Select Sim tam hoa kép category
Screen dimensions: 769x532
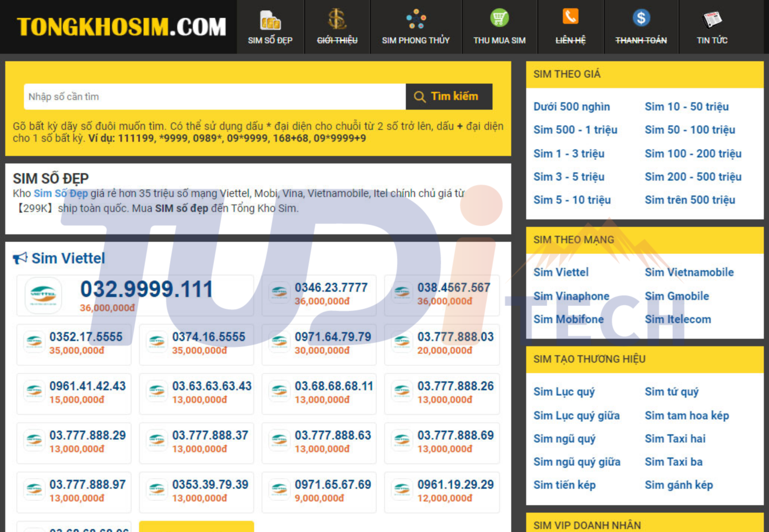pyautogui.click(x=686, y=416)
